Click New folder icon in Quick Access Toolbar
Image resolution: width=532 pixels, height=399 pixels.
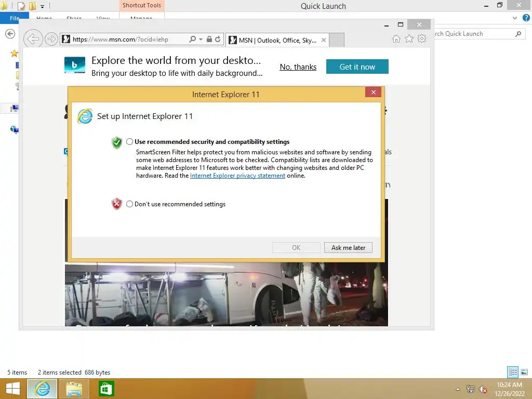[33, 6]
